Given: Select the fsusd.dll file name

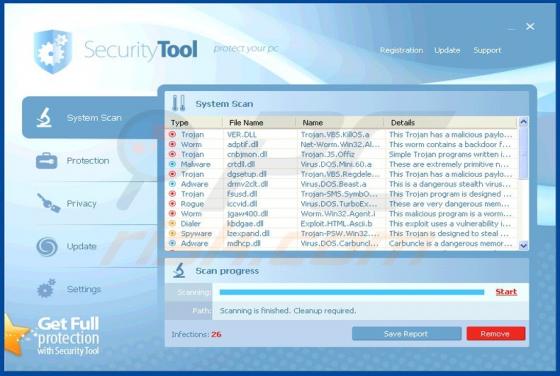Looking at the screenshot, I should (x=242, y=194).
